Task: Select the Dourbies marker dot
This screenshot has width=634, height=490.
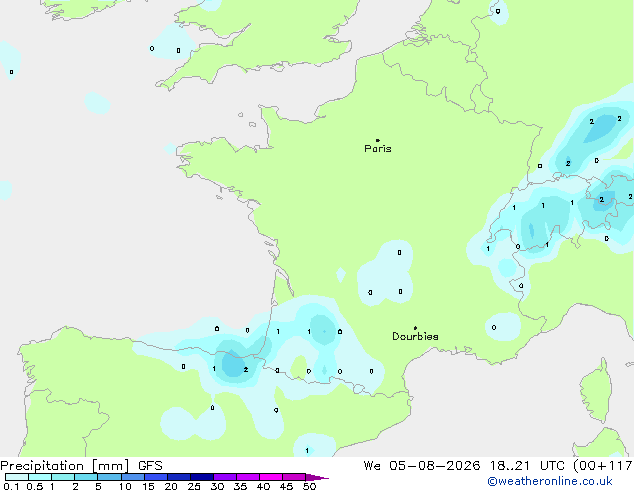Action: click(415, 328)
